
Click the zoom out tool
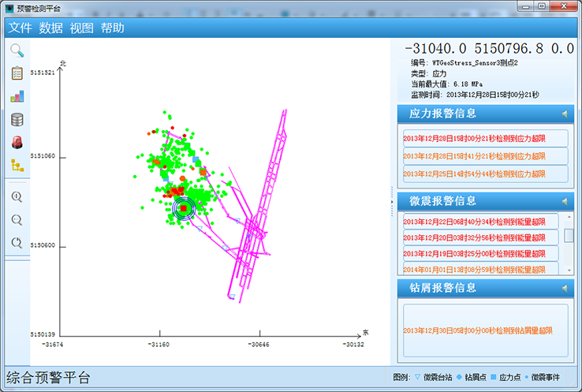pyautogui.click(x=17, y=219)
